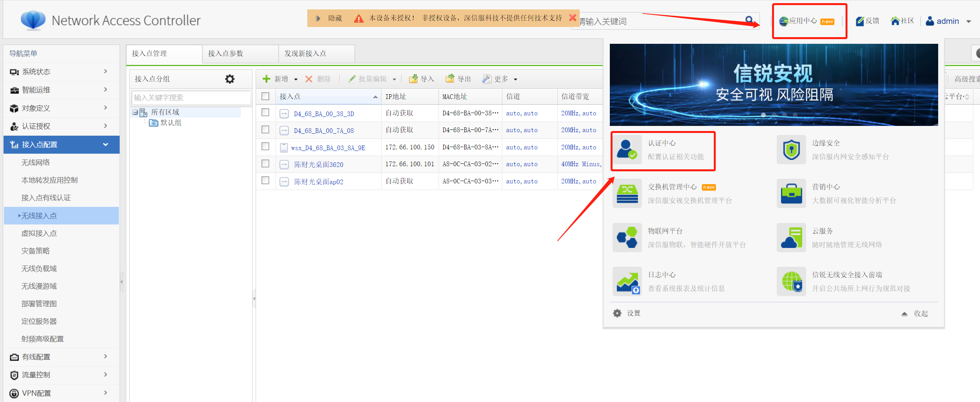Click the admin user icon
980x402 pixels.
(930, 21)
